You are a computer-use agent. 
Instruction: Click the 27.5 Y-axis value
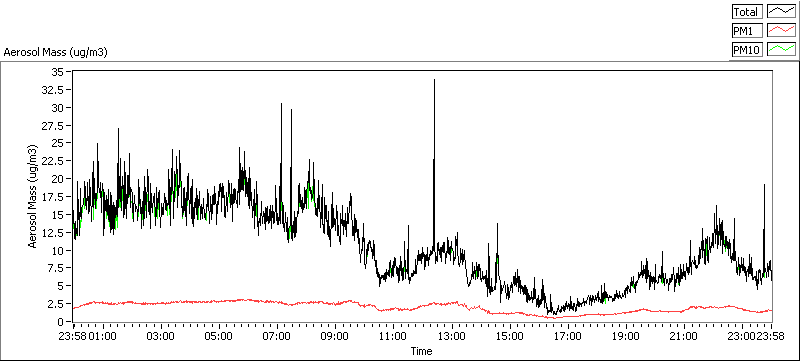click(54, 125)
